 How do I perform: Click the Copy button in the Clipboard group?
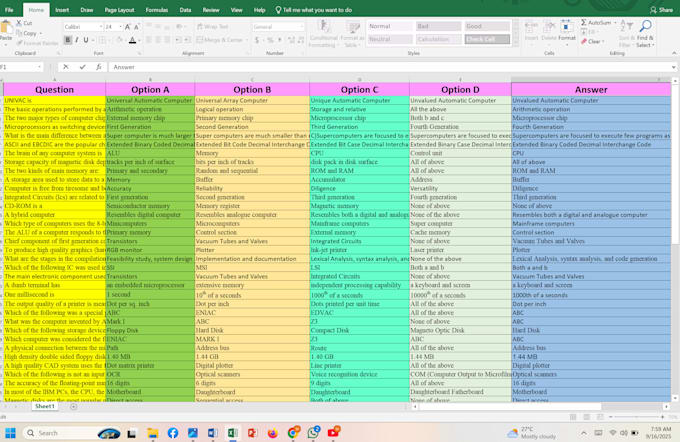click(x=29, y=33)
